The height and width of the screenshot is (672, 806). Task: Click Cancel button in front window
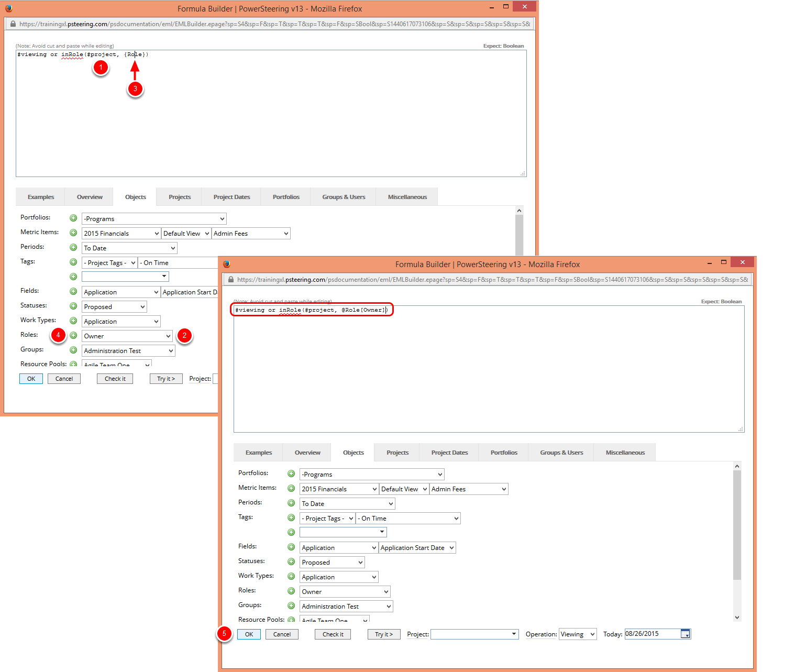tap(282, 634)
